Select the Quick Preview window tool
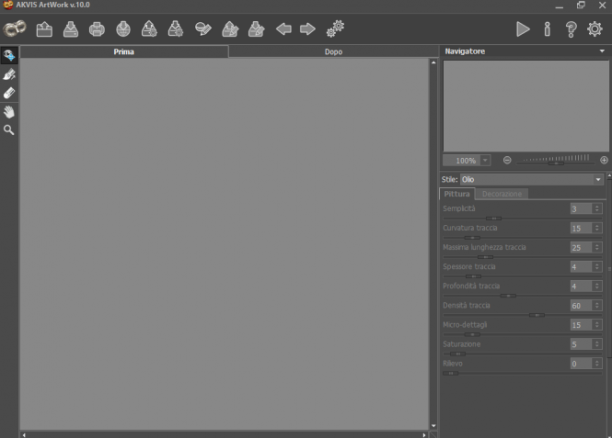 coord(9,56)
